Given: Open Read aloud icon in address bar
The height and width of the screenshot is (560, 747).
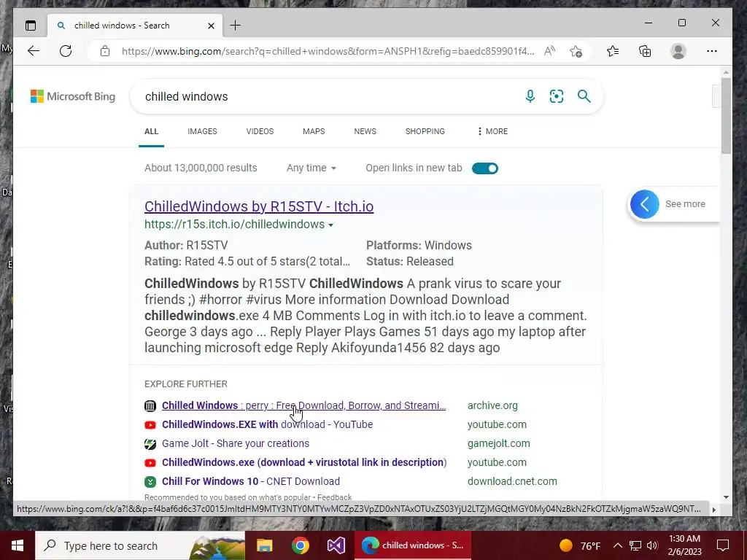Looking at the screenshot, I should coord(550,51).
